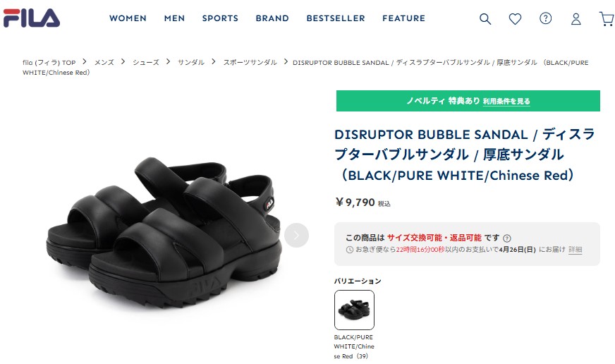The image size is (615, 364).
Task: Go to メンズ breadcrumb link
Action: (104, 62)
